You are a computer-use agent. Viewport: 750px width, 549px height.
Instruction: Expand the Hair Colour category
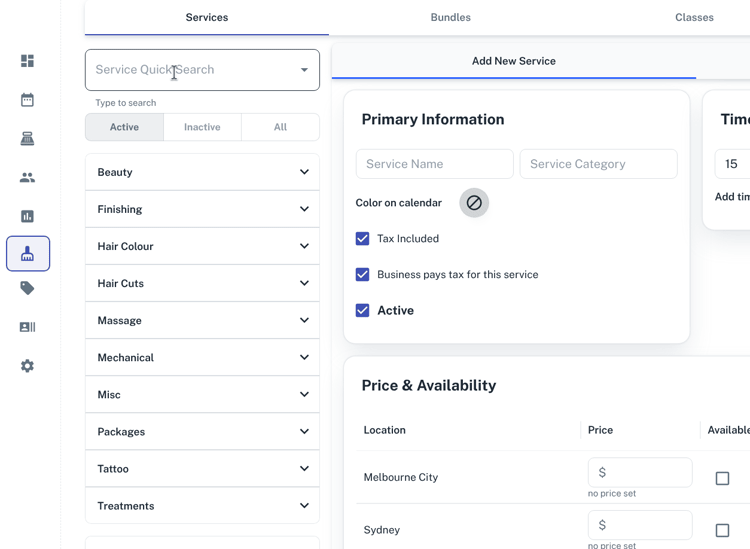click(202, 246)
